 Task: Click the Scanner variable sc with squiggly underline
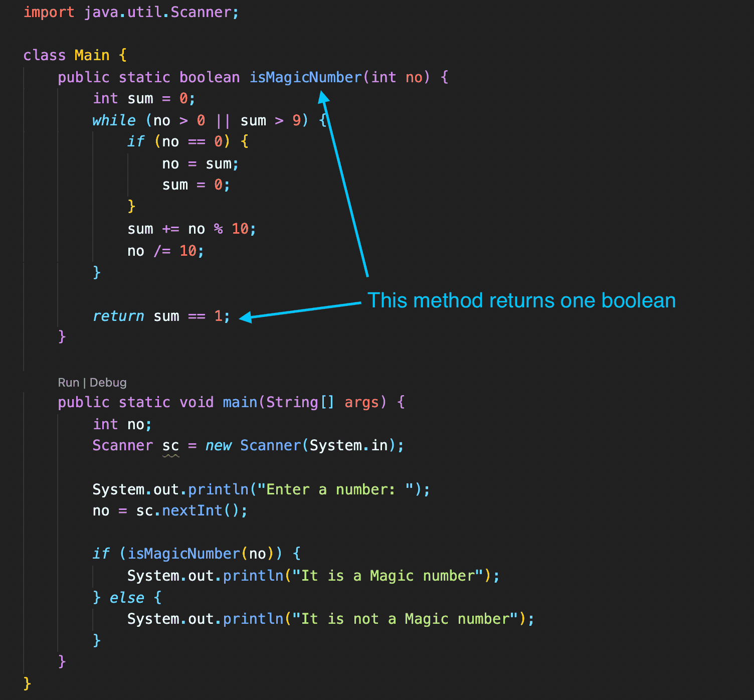[171, 445]
